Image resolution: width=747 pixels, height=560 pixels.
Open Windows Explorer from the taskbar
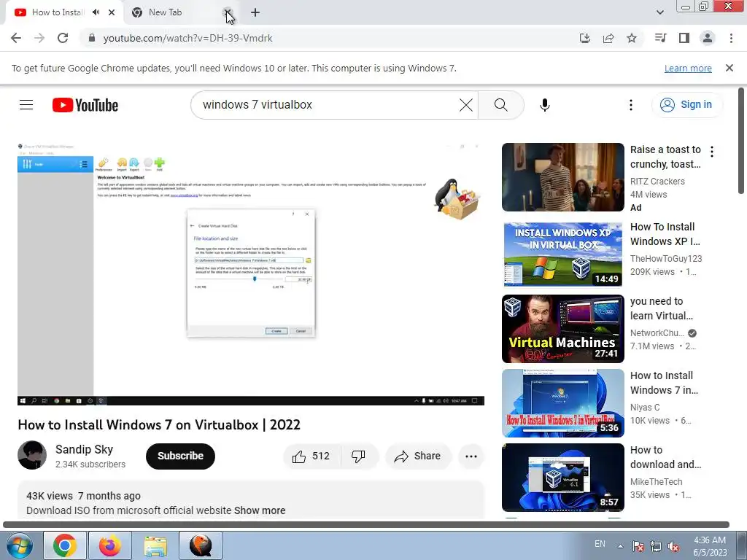(x=155, y=545)
